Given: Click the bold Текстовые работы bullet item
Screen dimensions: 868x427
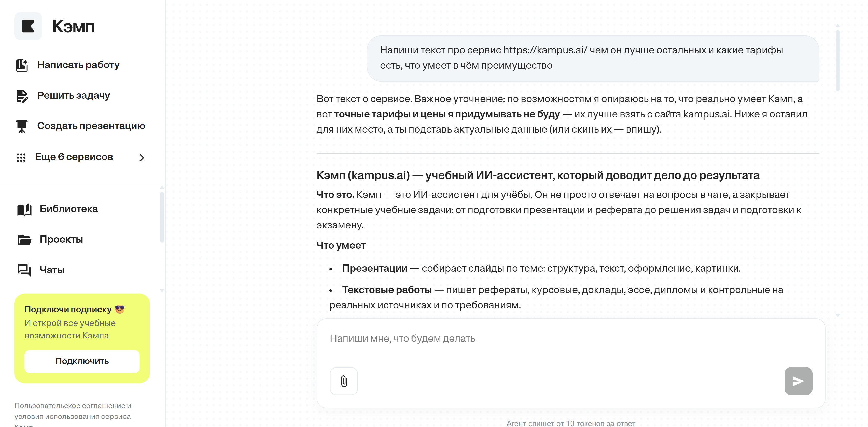Looking at the screenshot, I should pos(387,290).
